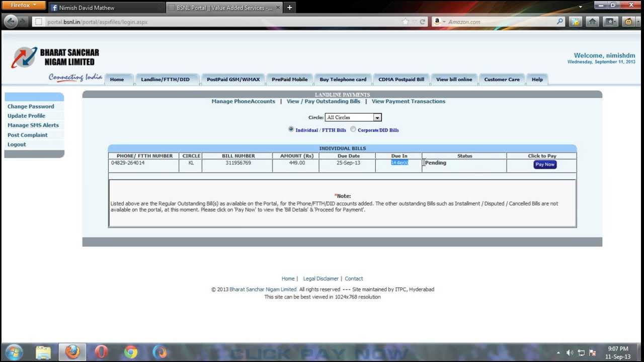Click Post Complaint in sidebar
644x362 pixels.
coord(28,135)
